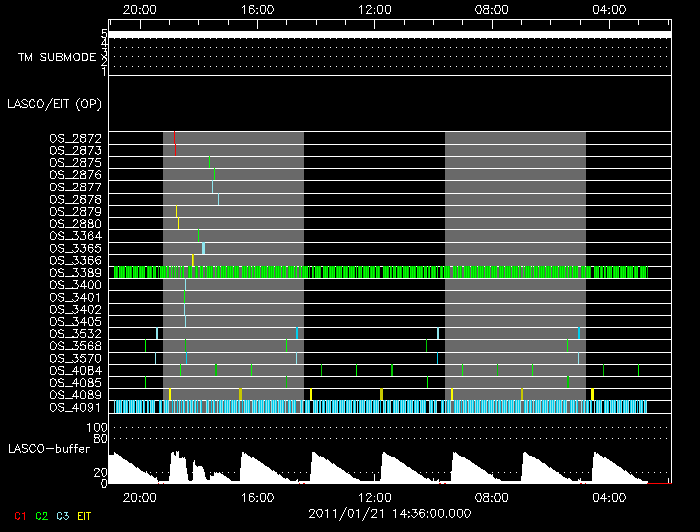Click the OS_3389 row label
Screen dimensions: 700x532
[x=75, y=272]
